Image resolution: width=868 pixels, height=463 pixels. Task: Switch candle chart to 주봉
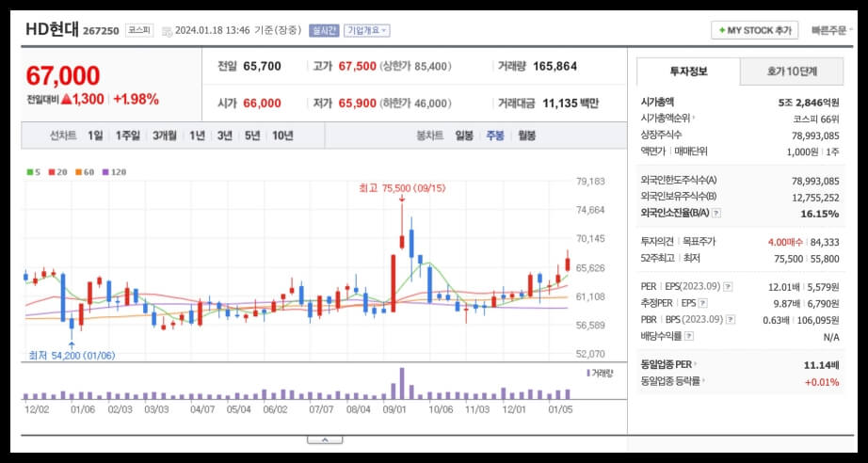coord(495,136)
